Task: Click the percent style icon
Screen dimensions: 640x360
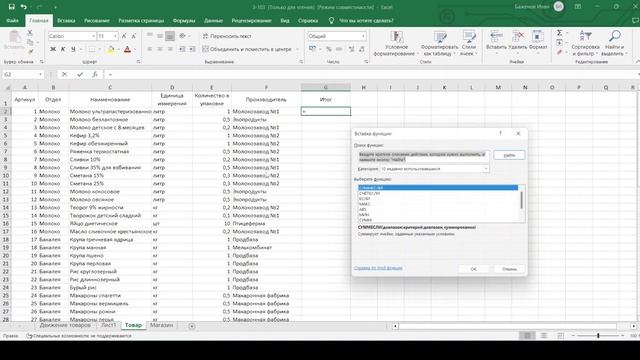Action: (329, 49)
